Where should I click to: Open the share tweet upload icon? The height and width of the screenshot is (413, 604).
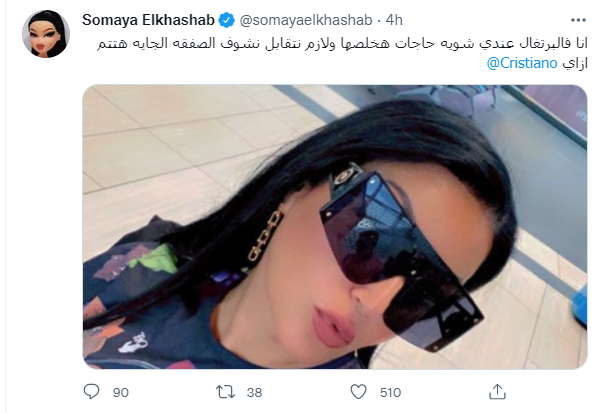pos(497,392)
